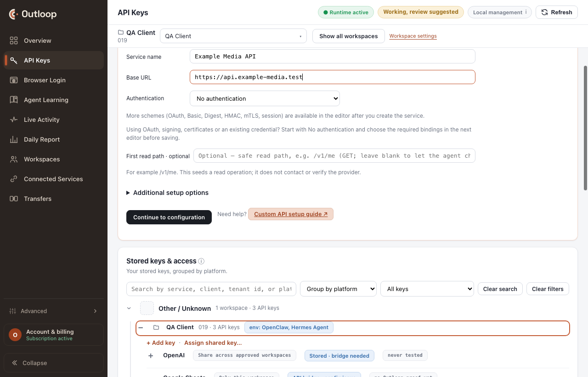The height and width of the screenshot is (377, 588).
Task: Expand Additional setup options
Action: (x=167, y=193)
